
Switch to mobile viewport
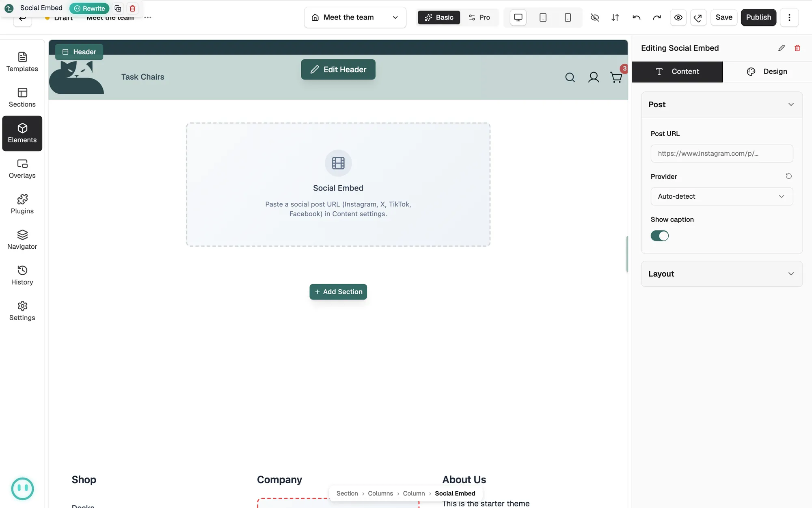tap(568, 17)
